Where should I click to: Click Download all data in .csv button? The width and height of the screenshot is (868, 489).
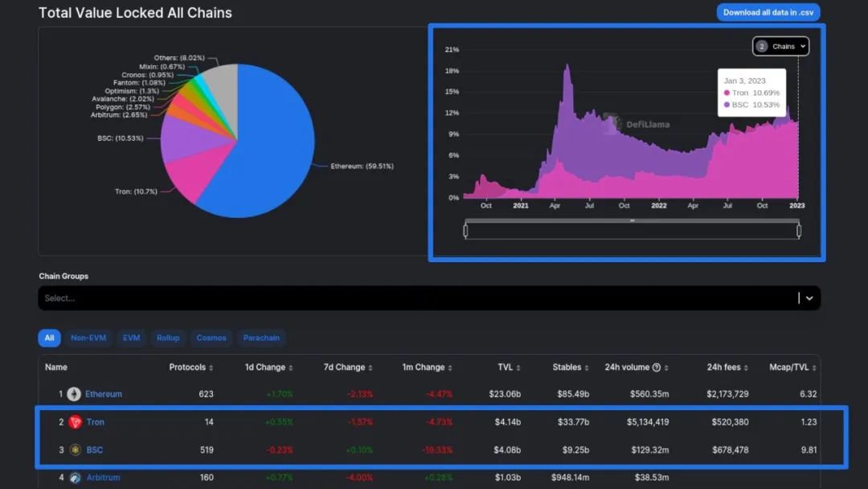[768, 12]
